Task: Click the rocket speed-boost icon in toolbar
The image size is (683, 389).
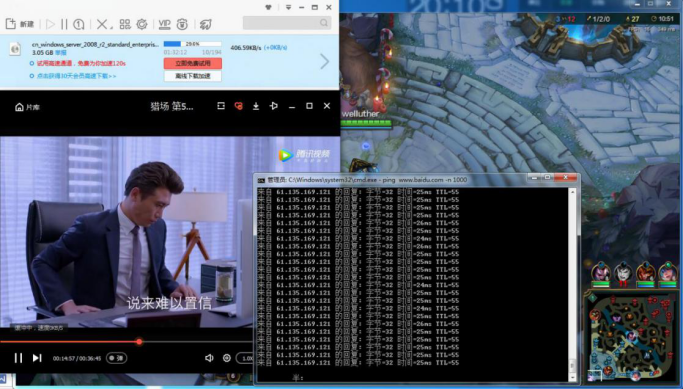Action: (205, 24)
